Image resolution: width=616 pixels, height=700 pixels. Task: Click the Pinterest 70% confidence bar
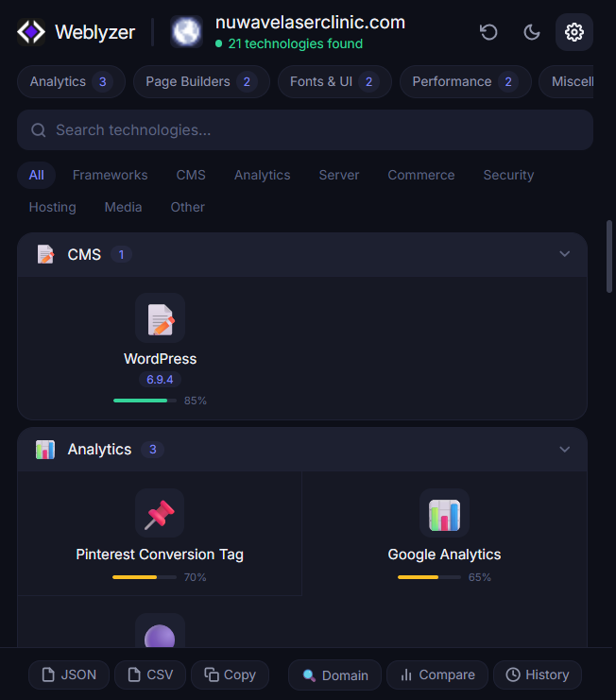145,577
